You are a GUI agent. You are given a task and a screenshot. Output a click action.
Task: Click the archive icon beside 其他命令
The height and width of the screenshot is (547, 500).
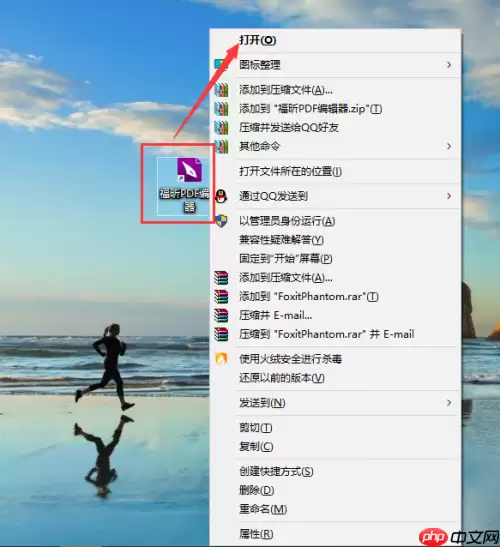pos(221,146)
